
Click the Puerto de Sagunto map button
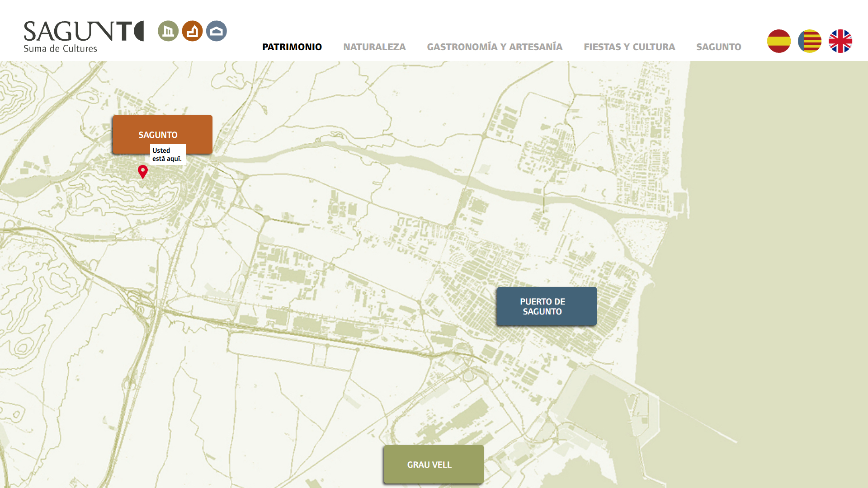[x=547, y=306]
